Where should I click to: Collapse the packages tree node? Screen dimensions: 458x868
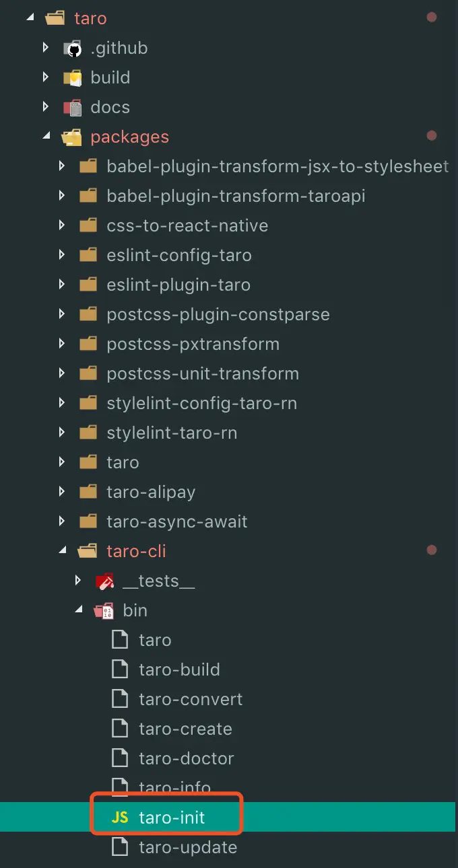(x=46, y=135)
